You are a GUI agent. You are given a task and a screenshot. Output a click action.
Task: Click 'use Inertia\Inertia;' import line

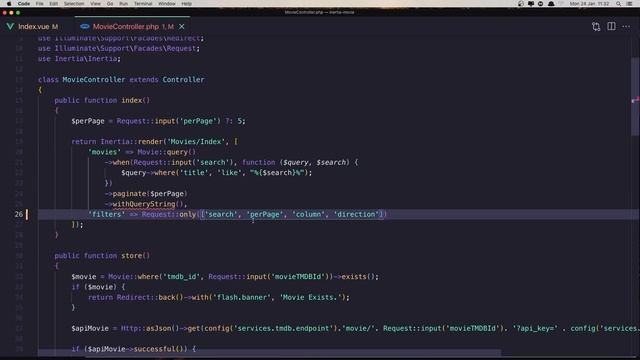(x=79, y=59)
